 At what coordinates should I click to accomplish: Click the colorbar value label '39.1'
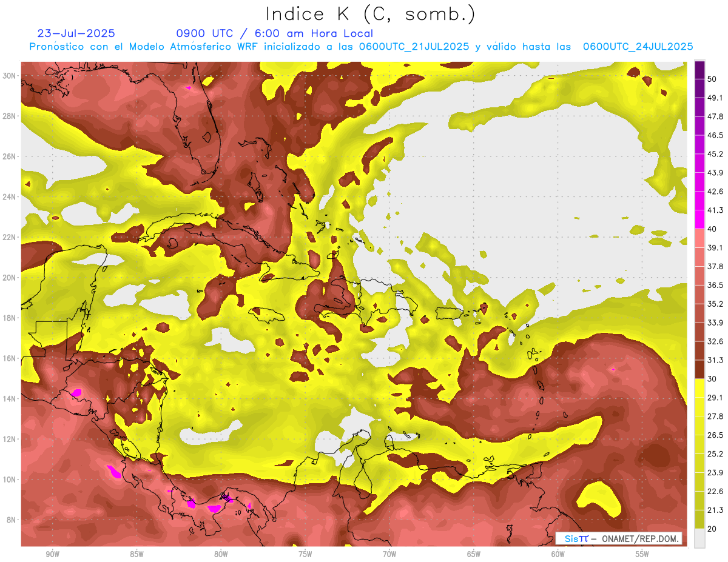[715, 247]
